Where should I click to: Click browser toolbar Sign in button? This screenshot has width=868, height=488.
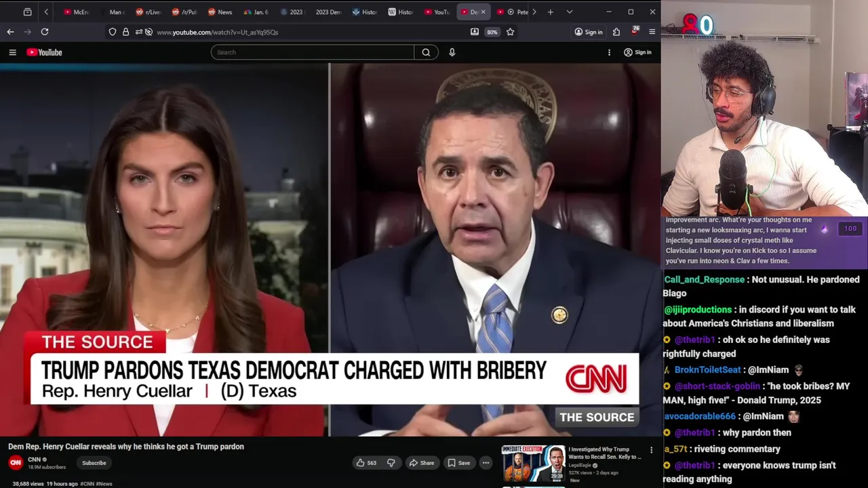588,32
